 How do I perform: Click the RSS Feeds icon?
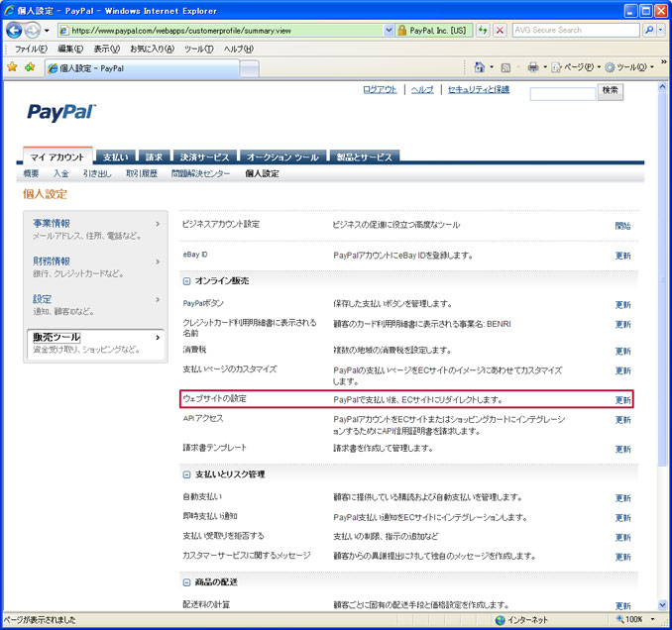click(505, 67)
